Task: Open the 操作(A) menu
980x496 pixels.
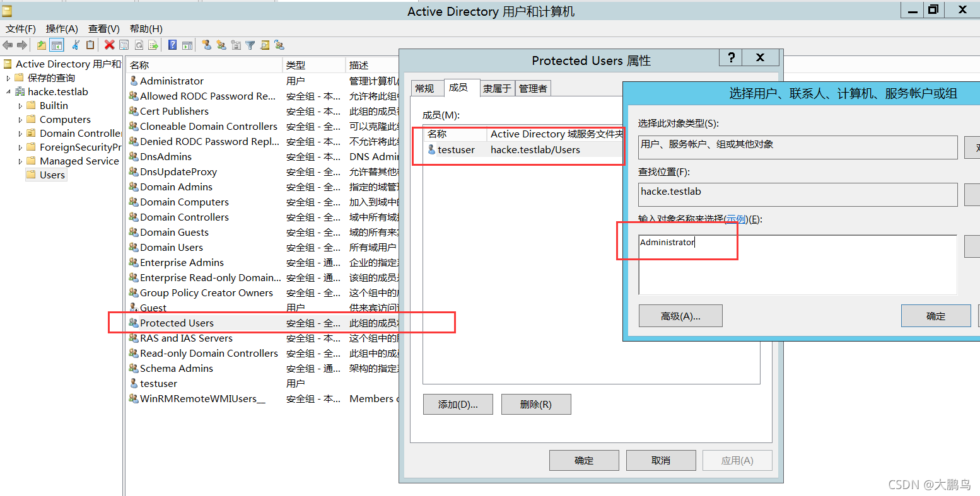Action: [62, 28]
